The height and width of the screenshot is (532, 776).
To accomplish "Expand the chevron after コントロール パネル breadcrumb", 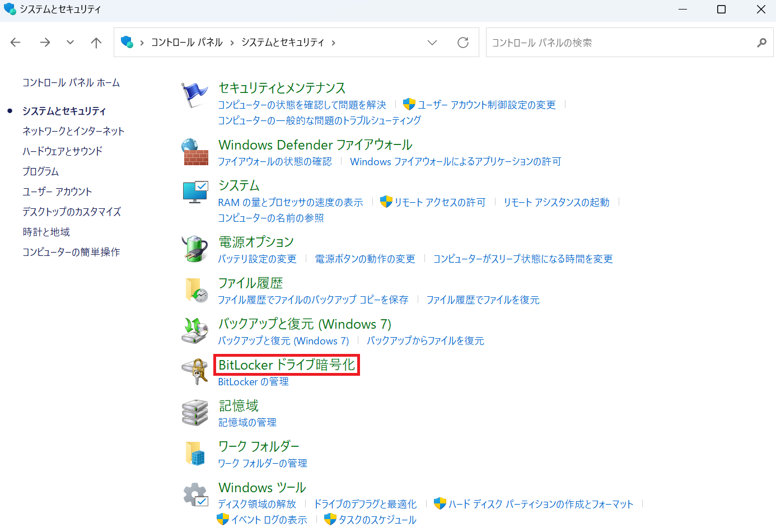I will tap(232, 43).
